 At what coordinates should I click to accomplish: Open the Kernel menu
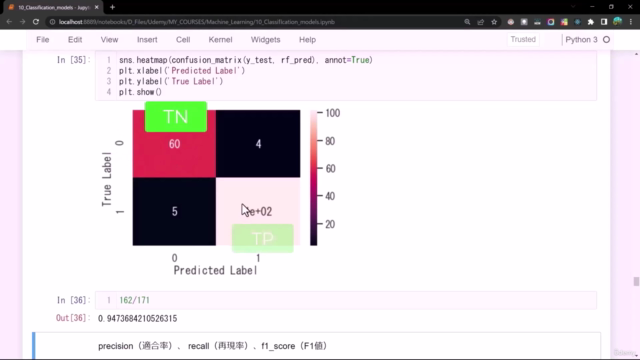pos(220,40)
